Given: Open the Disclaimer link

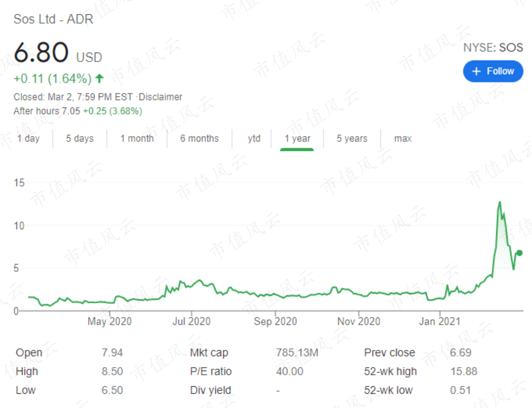Looking at the screenshot, I should click(160, 97).
